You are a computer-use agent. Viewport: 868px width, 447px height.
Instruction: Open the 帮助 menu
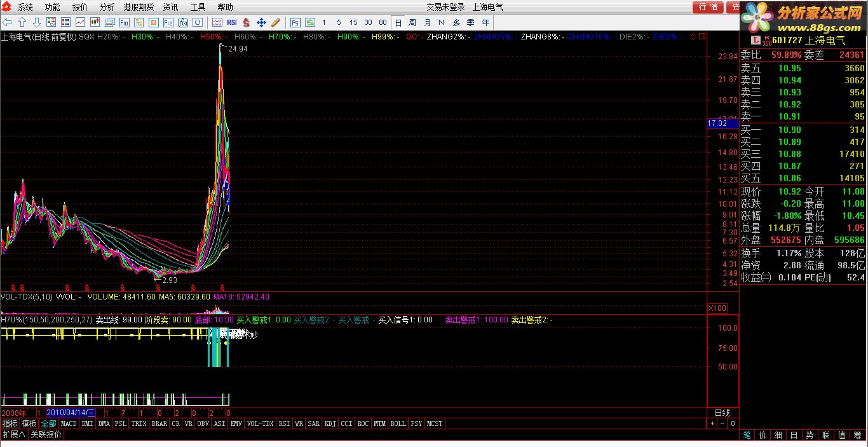(x=225, y=7)
